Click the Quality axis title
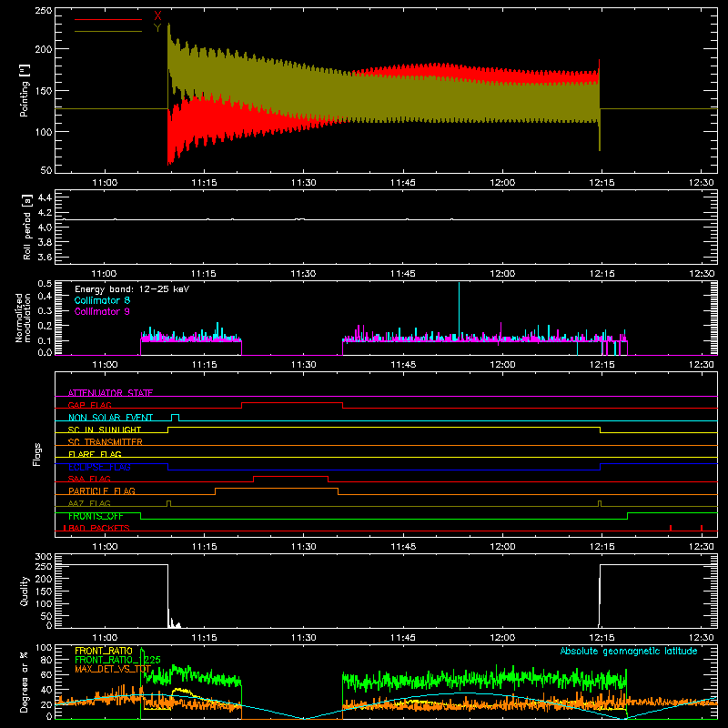728x728 pixels. [25, 591]
